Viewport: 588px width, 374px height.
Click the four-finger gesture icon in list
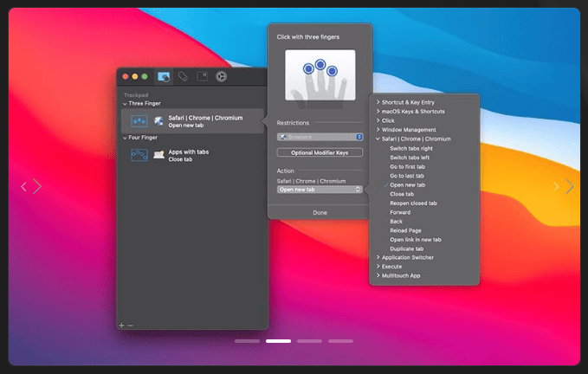139,155
